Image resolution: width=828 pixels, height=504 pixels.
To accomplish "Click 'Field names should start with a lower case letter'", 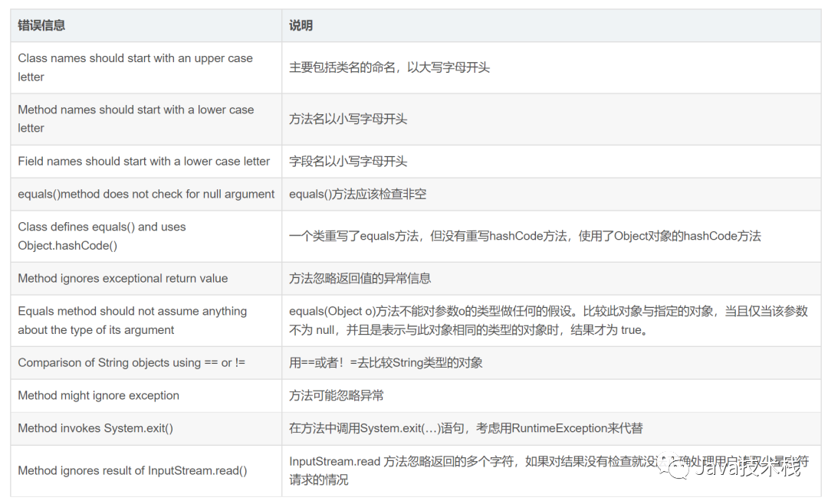I will click(x=146, y=162).
